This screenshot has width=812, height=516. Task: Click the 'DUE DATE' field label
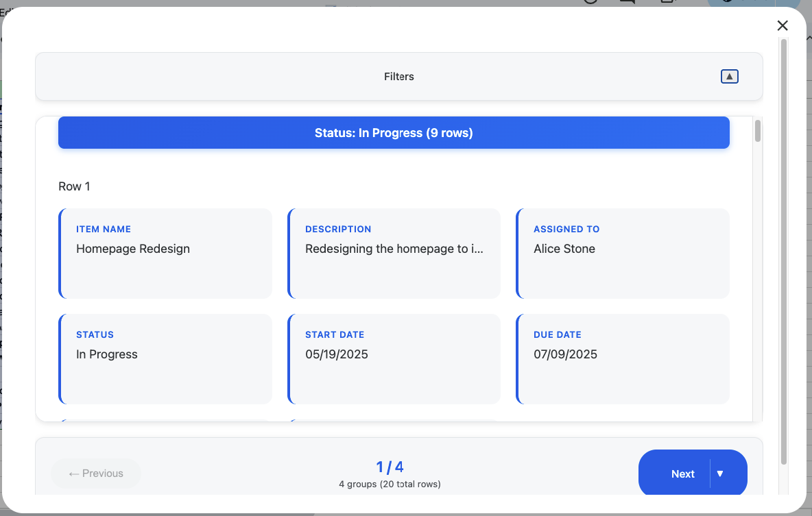pos(557,335)
